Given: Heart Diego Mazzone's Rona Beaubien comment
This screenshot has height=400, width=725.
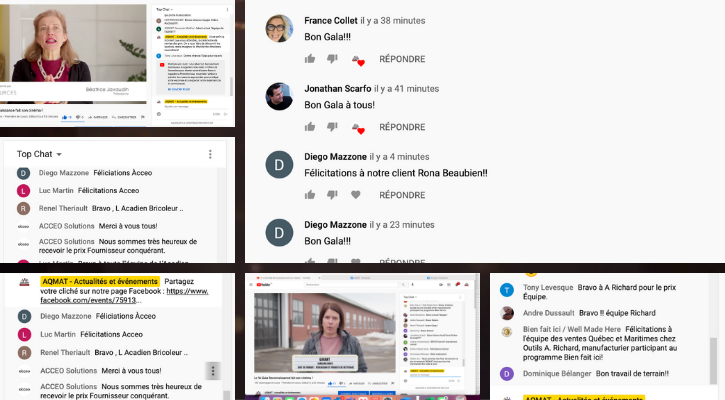Looking at the screenshot, I should click(x=355, y=195).
